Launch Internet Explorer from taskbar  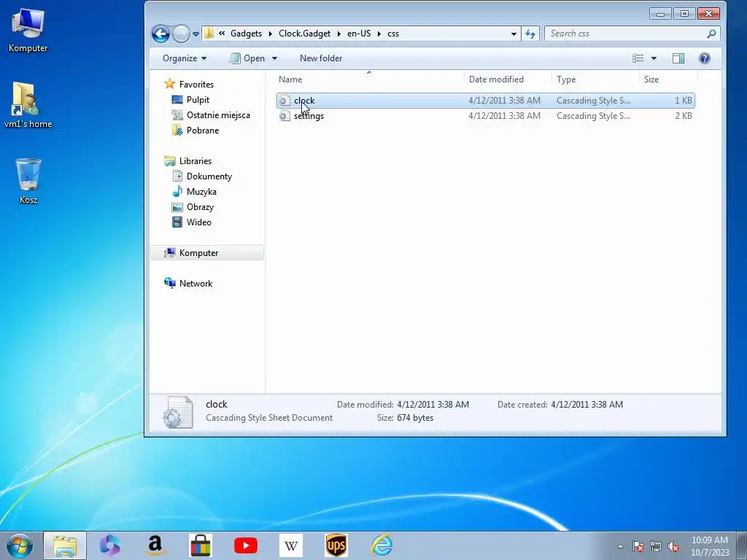(x=382, y=545)
